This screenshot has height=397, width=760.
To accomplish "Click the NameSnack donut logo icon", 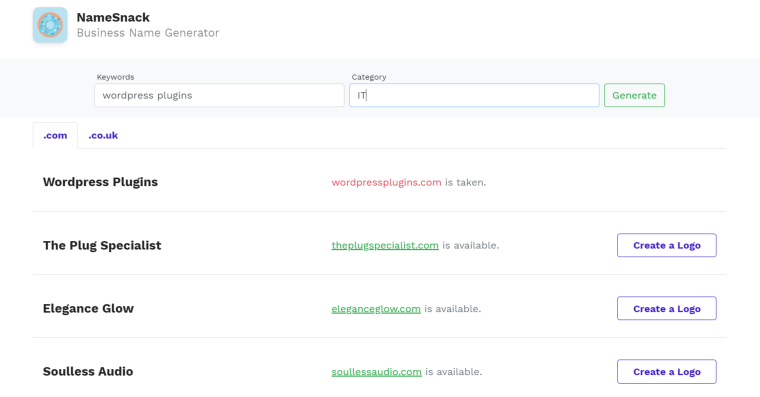I will [x=50, y=25].
